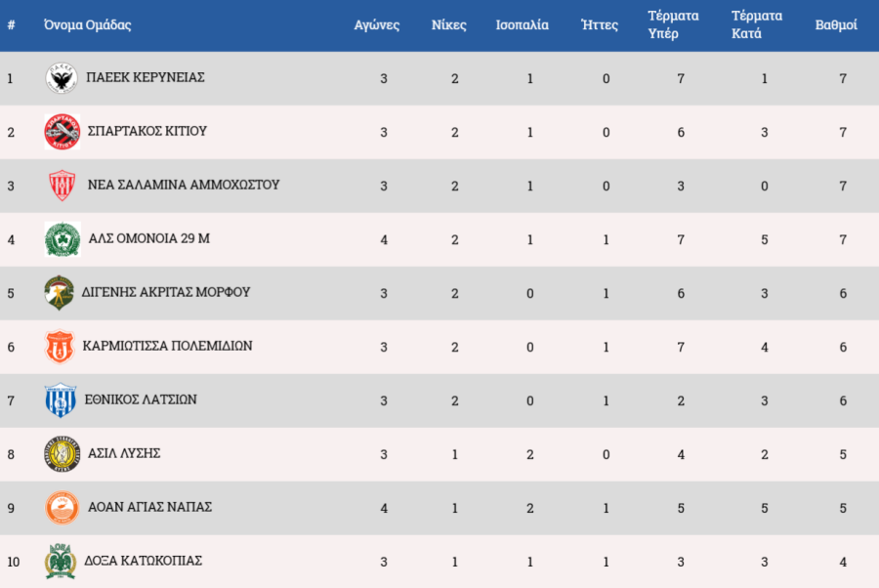This screenshot has width=879, height=588.
Task: Click the ΝΕΑ ΣΑΛΑΜΙΝΑ ΑΜΜΟΧΩΣΤΟΥ striped shield logo
Action: pyautogui.click(x=62, y=186)
